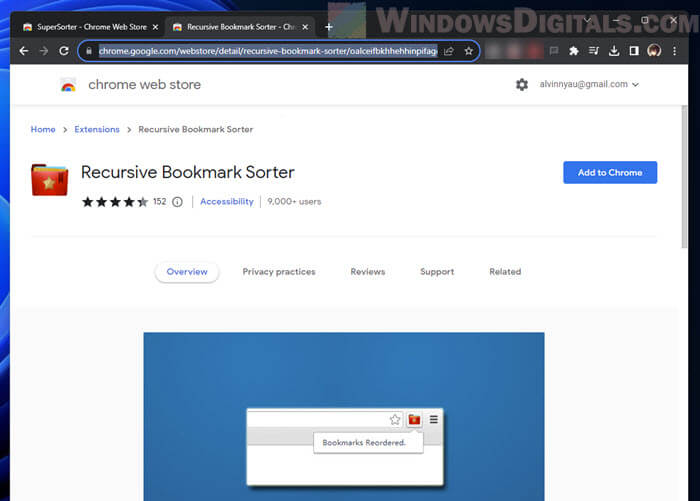Click the Recursive Bookmark Sorter folder icon

tap(50, 180)
